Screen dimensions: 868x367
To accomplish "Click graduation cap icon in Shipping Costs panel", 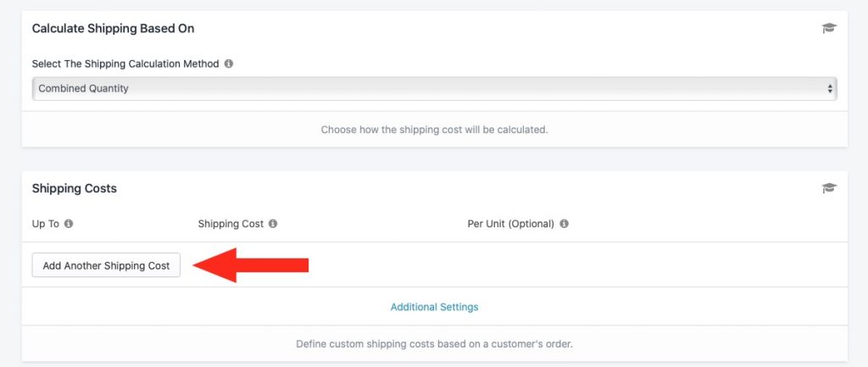I will coord(829,188).
